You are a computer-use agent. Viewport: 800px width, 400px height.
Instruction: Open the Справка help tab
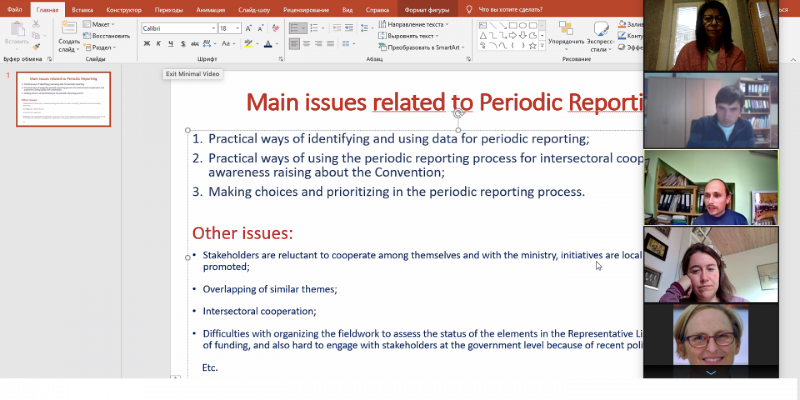(378, 10)
